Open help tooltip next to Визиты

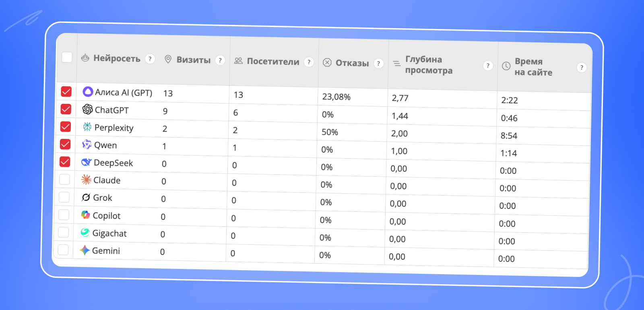[x=220, y=60]
